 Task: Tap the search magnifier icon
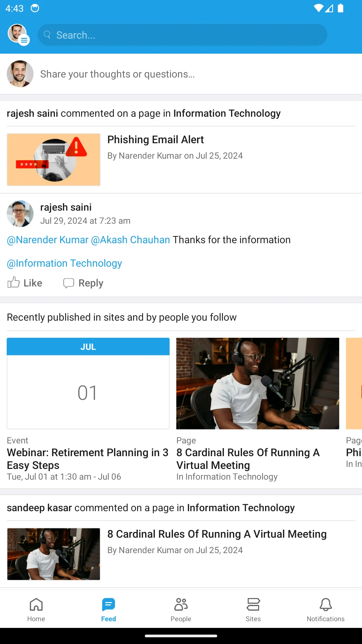(x=47, y=35)
